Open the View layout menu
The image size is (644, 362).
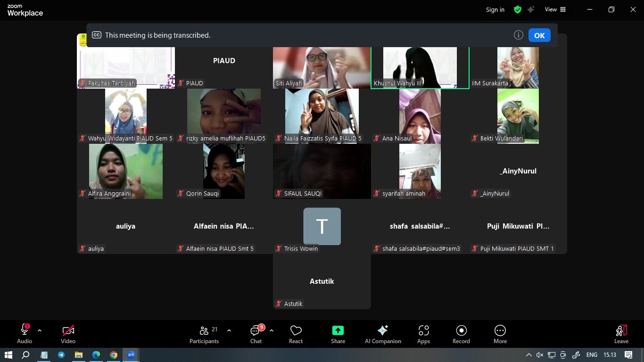(x=555, y=9)
